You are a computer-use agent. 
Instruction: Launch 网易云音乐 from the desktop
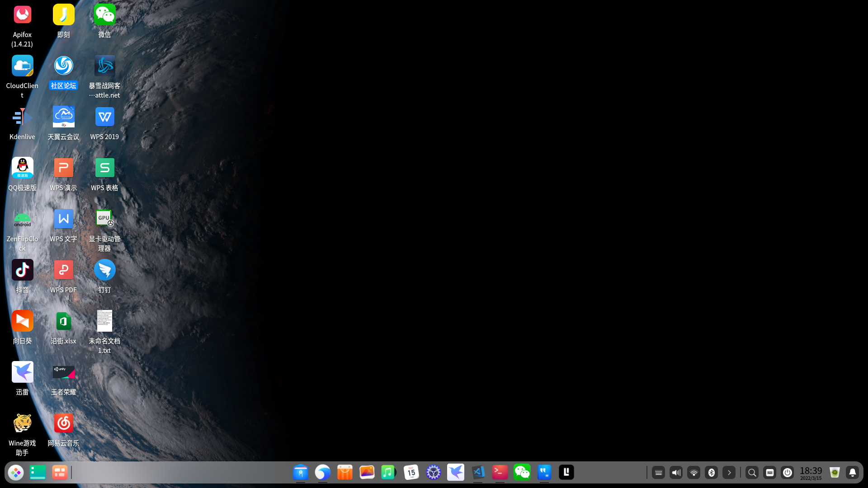click(x=63, y=423)
